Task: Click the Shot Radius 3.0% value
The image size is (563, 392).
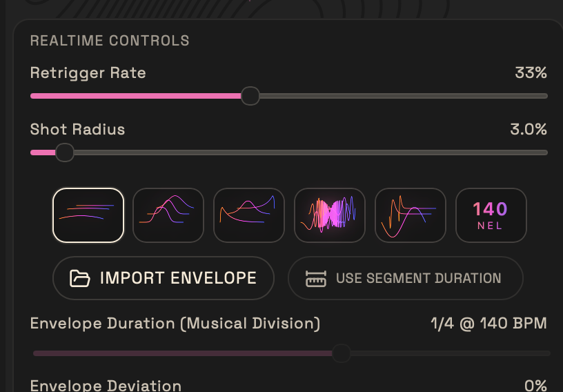Action: 529,129
